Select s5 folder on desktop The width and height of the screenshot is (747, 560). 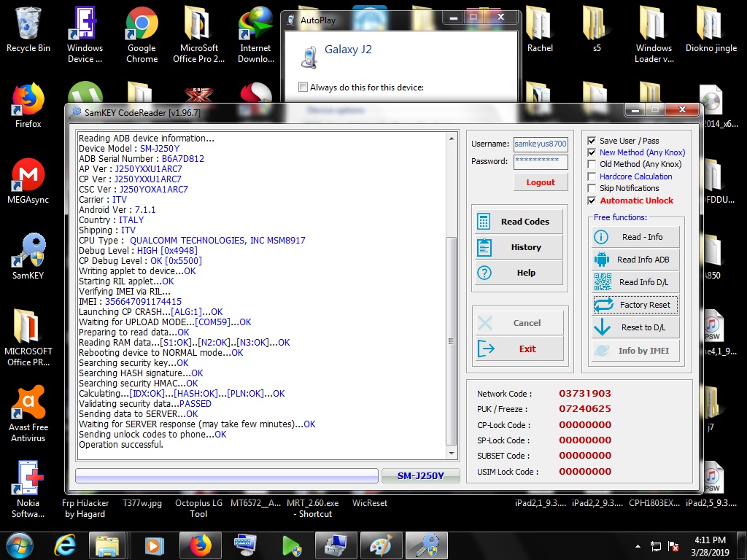[x=597, y=29]
